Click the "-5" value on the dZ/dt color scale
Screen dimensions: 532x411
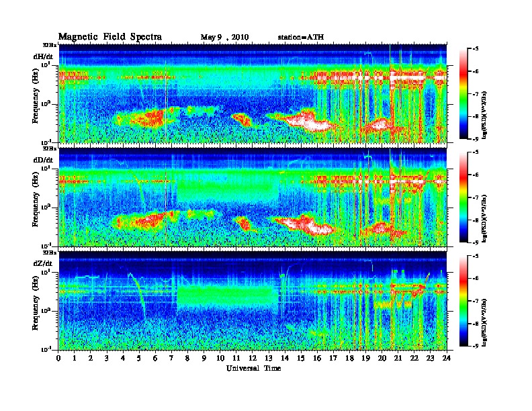(x=476, y=257)
